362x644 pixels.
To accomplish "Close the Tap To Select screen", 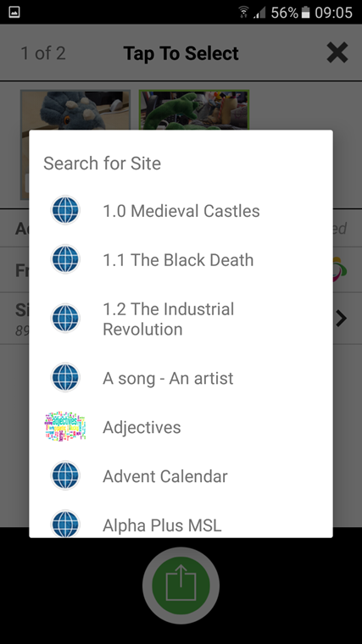I will point(337,53).
